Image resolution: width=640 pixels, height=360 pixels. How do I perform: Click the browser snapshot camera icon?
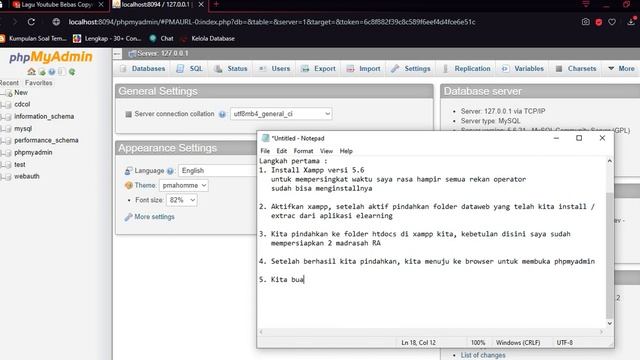point(586,22)
